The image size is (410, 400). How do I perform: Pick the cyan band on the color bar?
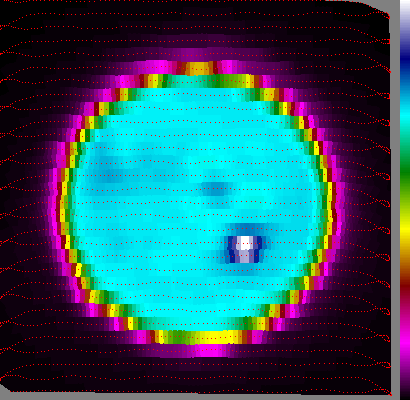click(x=405, y=115)
